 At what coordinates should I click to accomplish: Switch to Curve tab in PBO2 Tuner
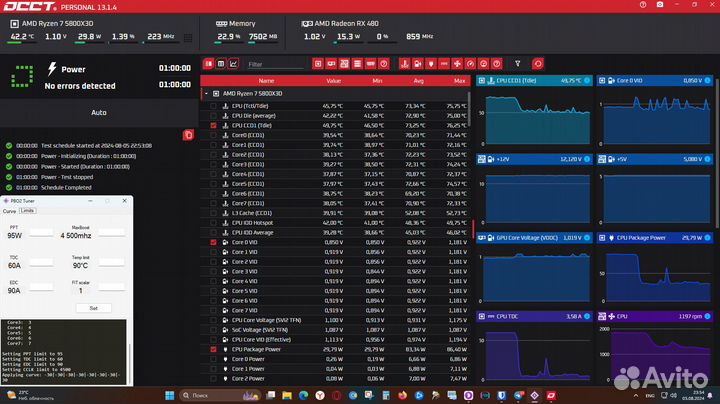(x=9, y=211)
